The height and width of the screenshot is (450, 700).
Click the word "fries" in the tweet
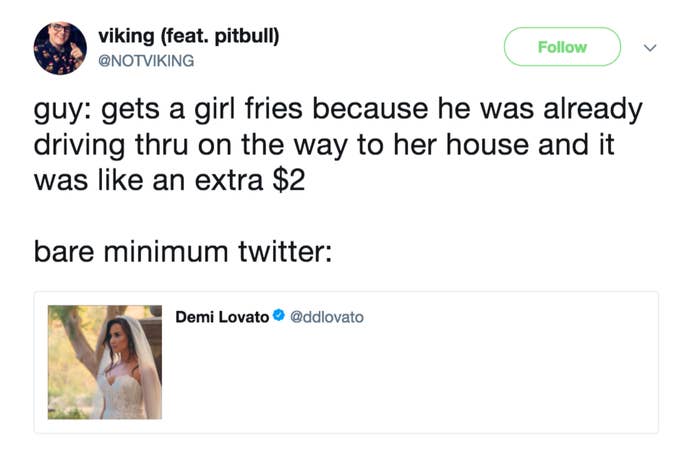point(273,108)
